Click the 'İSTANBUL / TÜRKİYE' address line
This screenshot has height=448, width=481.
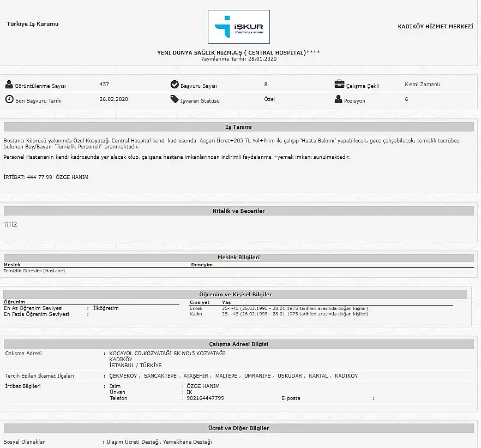135,366
